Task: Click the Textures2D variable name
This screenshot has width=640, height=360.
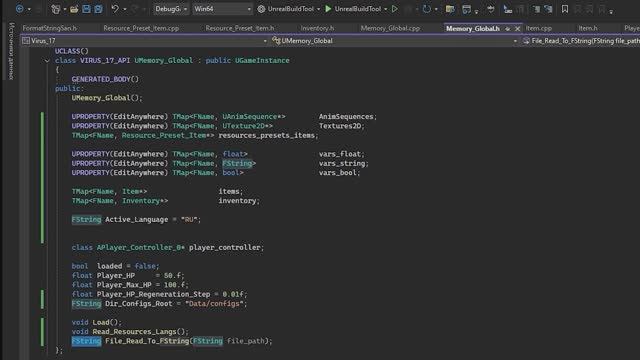Action: click(x=340, y=126)
